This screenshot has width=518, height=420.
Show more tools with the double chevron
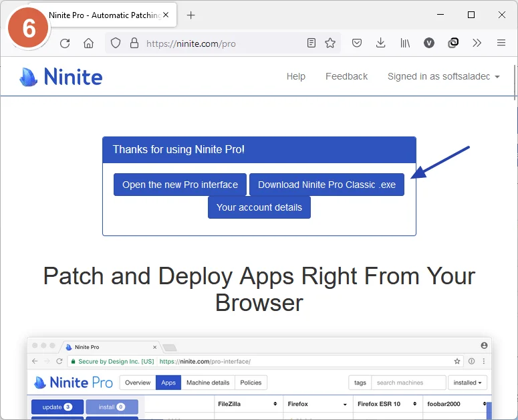coord(477,43)
